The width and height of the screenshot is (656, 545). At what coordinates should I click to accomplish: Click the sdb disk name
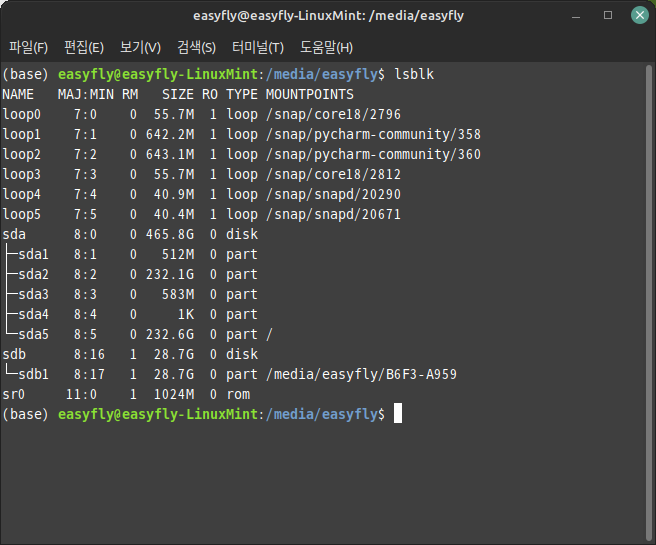pos(14,354)
